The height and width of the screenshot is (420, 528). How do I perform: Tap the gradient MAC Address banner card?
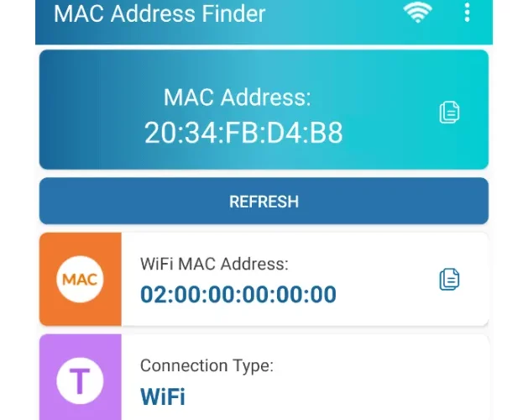click(264, 109)
